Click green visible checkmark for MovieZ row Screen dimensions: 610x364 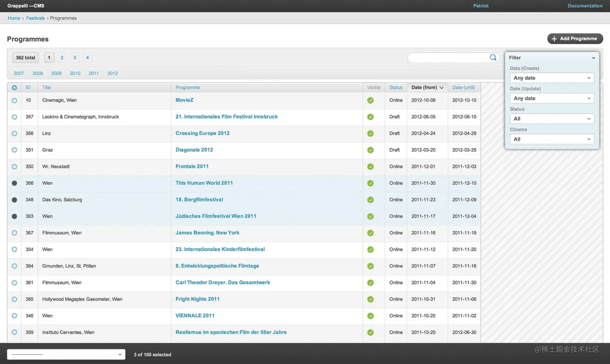pyautogui.click(x=370, y=100)
